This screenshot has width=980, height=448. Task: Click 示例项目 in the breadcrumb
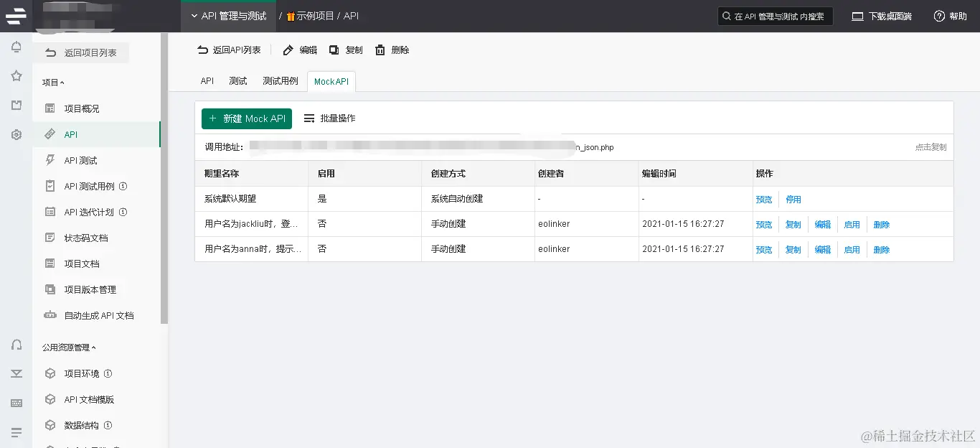(315, 16)
